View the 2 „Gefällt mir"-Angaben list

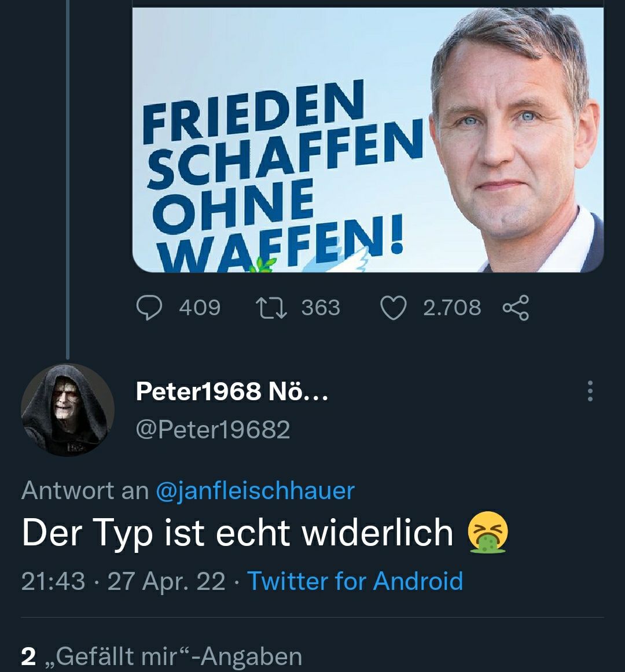[161, 656]
